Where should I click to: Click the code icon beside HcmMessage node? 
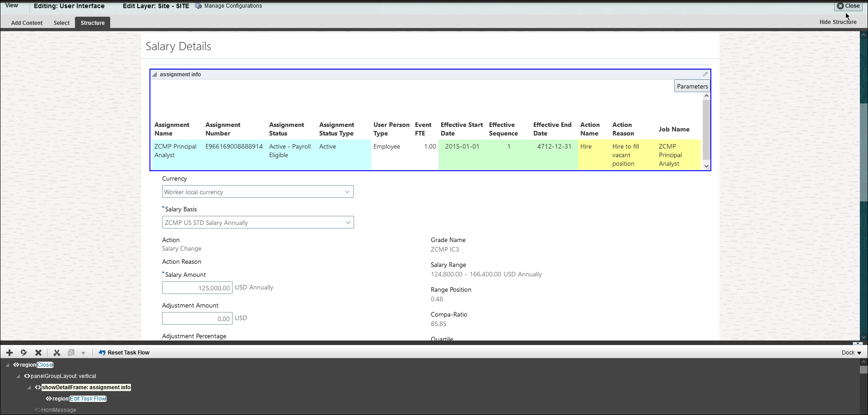pyautogui.click(x=38, y=410)
